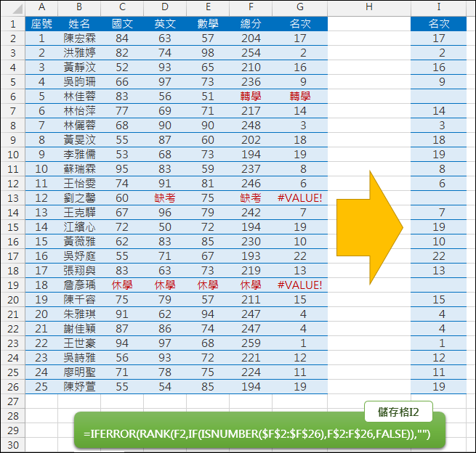The width and height of the screenshot is (476, 453).
Task: Click the 名次 header in column G
Action: (x=300, y=24)
